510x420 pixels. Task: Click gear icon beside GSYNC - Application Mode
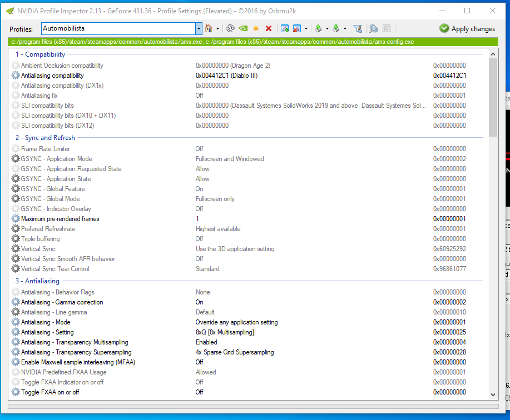point(16,159)
